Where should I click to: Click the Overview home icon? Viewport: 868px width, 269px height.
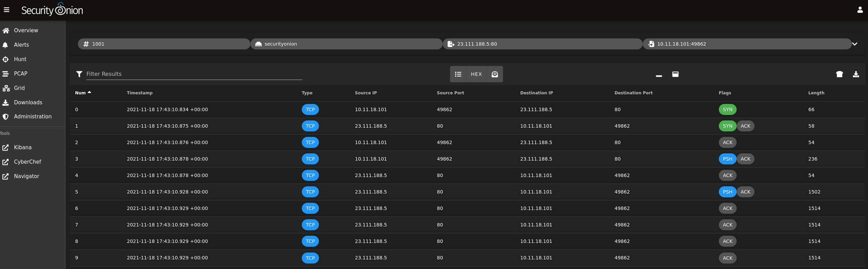point(5,31)
